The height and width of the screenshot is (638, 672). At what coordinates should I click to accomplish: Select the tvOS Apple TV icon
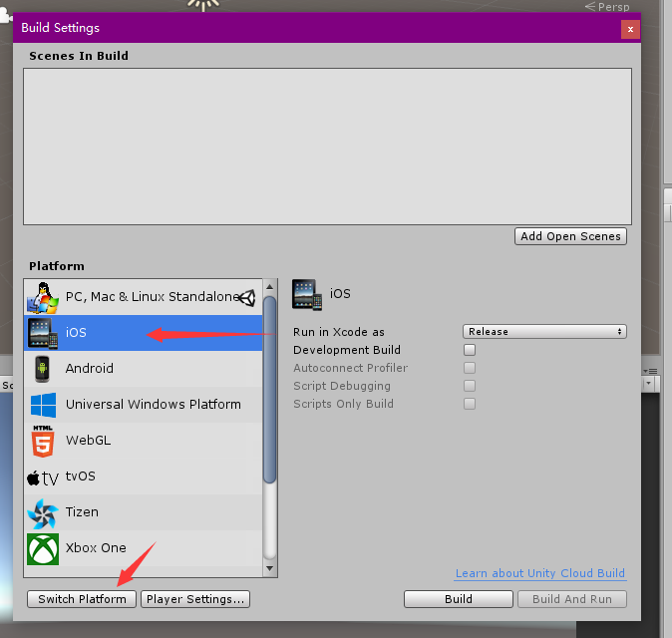pyautogui.click(x=43, y=477)
